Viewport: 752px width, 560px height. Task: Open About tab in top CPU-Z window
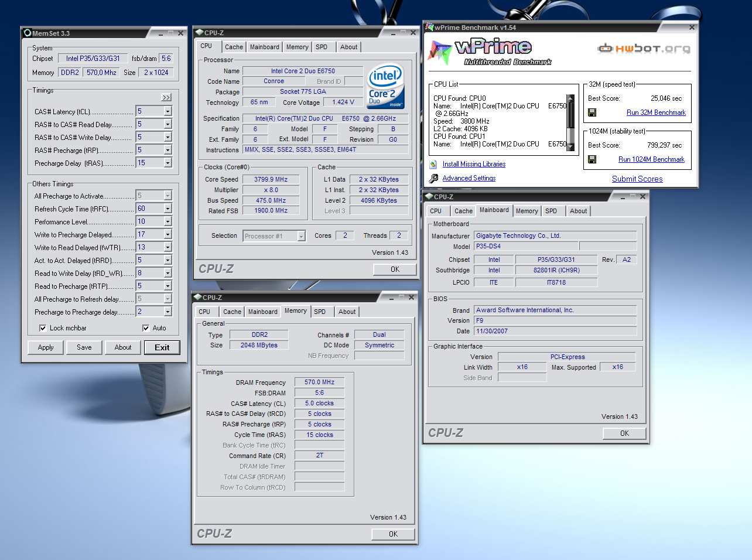pyautogui.click(x=348, y=47)
